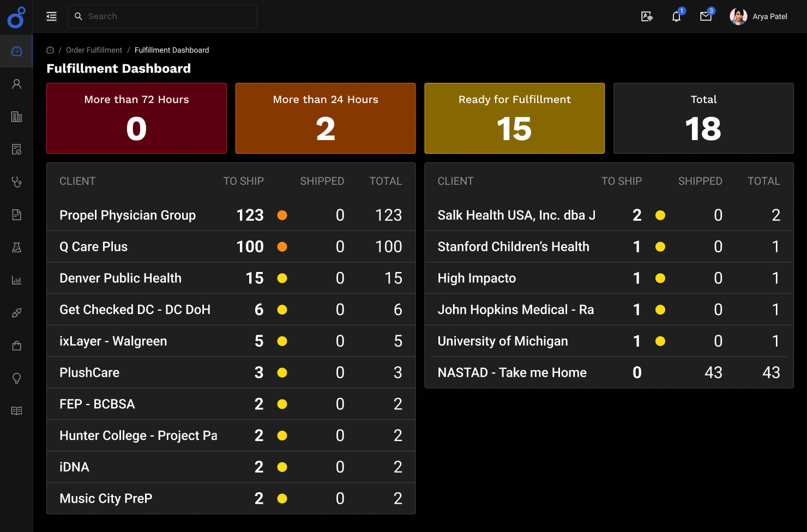Open the Q Care Plus row
The width and height of the screenshot is (807, 532).
point(231,247)
